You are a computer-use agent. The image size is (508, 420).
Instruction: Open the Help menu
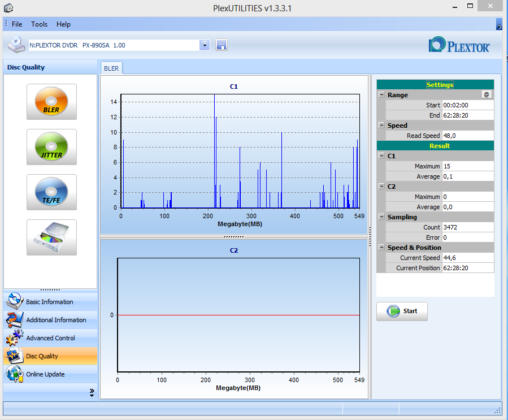click(63, 24)
